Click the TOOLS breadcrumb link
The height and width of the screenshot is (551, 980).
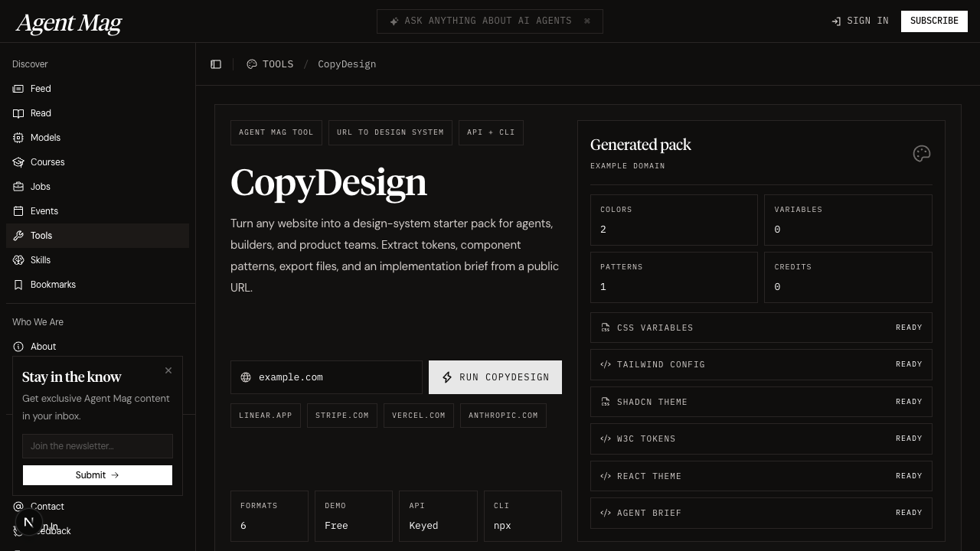click(x=277, y=64)
